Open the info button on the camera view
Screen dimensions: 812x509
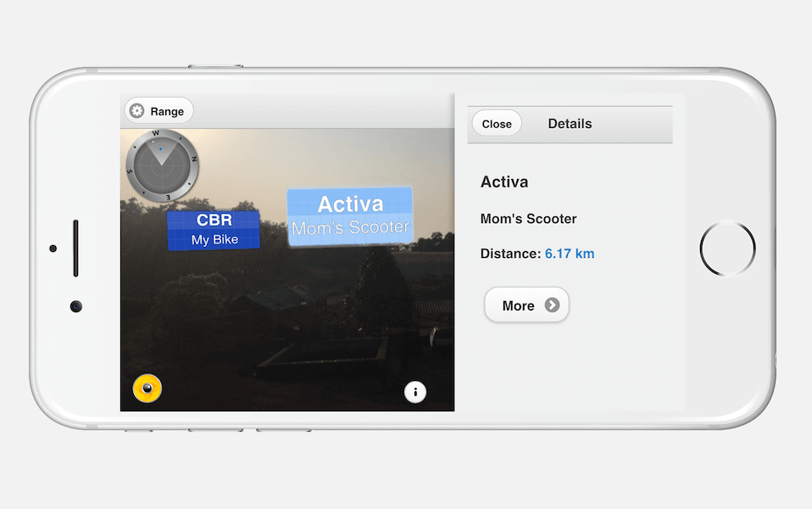(414, 392)
